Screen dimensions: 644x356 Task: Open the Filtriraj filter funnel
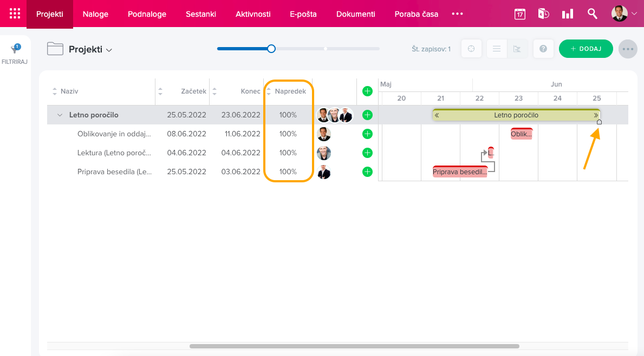[15, 50]
